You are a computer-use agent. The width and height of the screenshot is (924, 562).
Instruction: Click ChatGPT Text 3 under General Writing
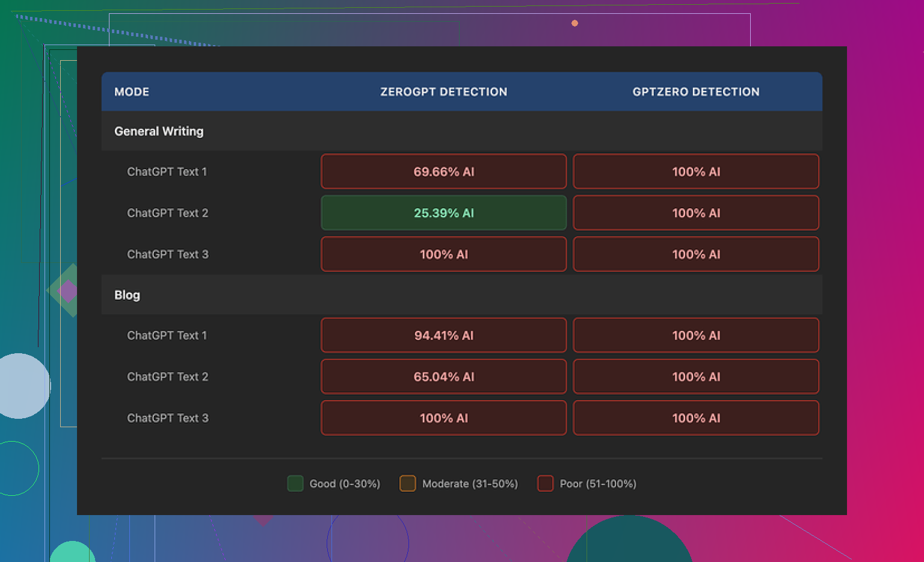pos(167,255)
